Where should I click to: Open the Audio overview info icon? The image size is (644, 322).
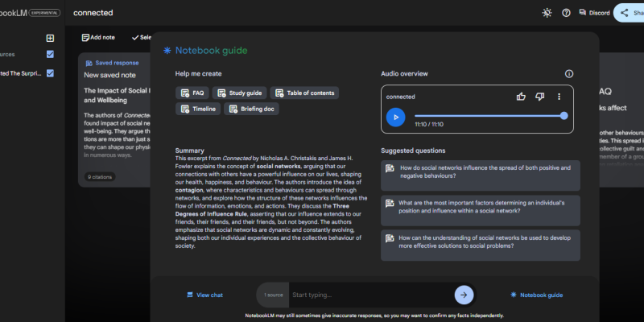pyautogui.click(x=569, y=74)
